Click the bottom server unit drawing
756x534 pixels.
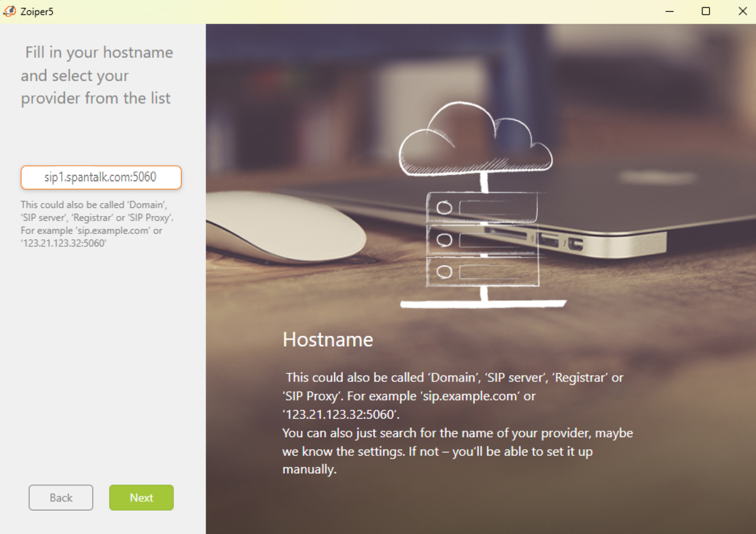(x=482, y=272)
